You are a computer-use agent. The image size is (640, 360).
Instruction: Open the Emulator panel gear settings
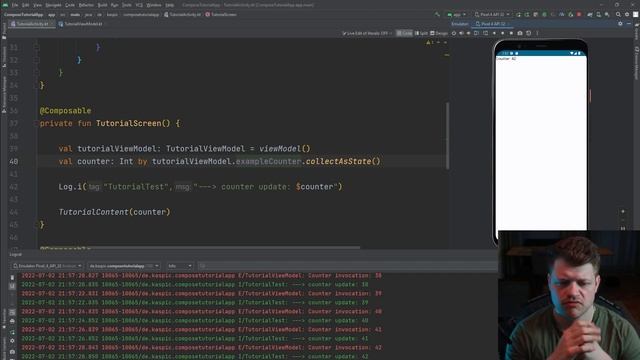pyautogui.click(x=620, y=24)
